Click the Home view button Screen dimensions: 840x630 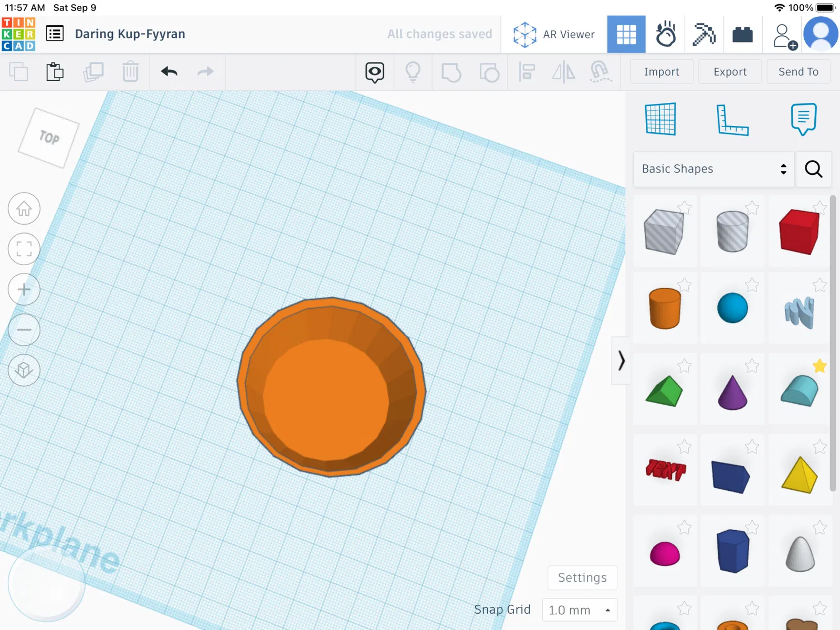[x=24, y=208]
